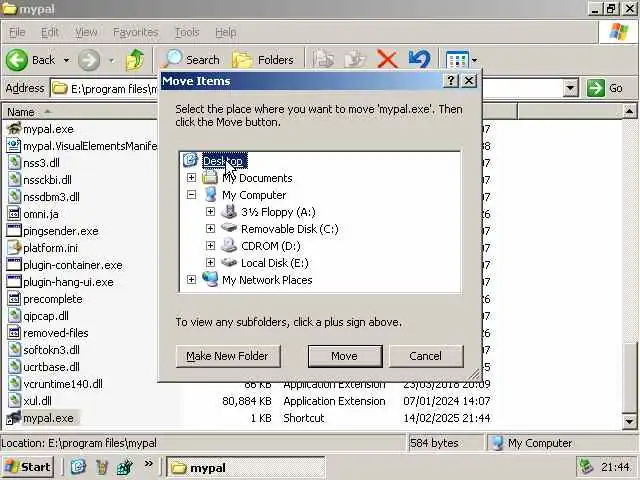Select My Computer icon in tree

pyautogui.click(x=210, y=195)
